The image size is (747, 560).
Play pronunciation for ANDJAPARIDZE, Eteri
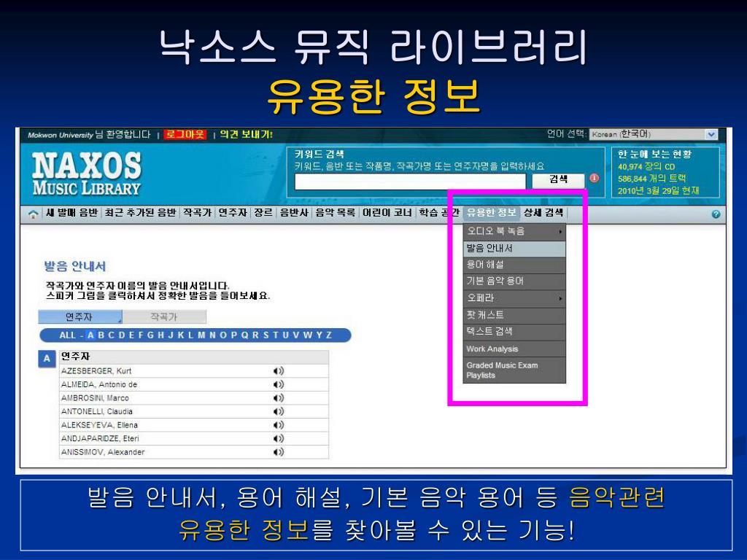click(x=279, y=438)
